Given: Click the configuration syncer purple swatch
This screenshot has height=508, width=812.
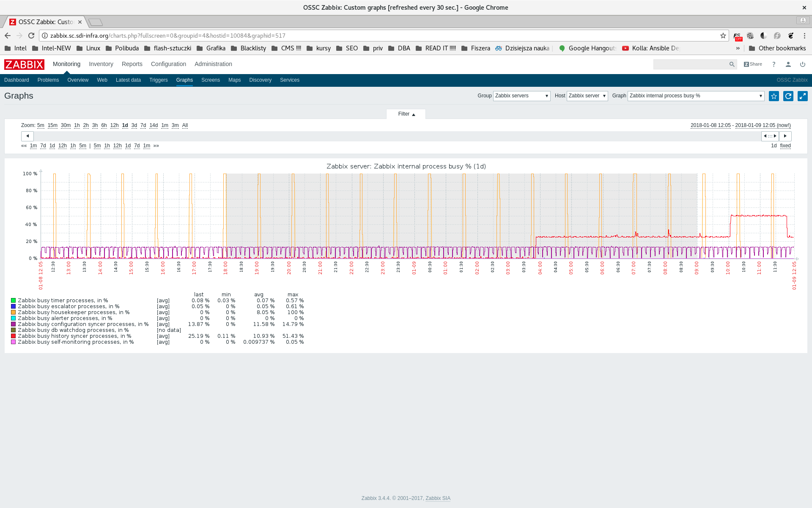Looking at the screenshot, I should coord(13,324).
